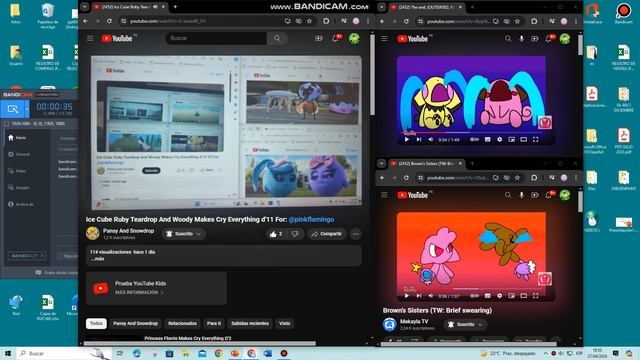The image size is (640, 360).
Task: Open Chrome menu dots in Ice Cube window
Action: coord(368,21)
